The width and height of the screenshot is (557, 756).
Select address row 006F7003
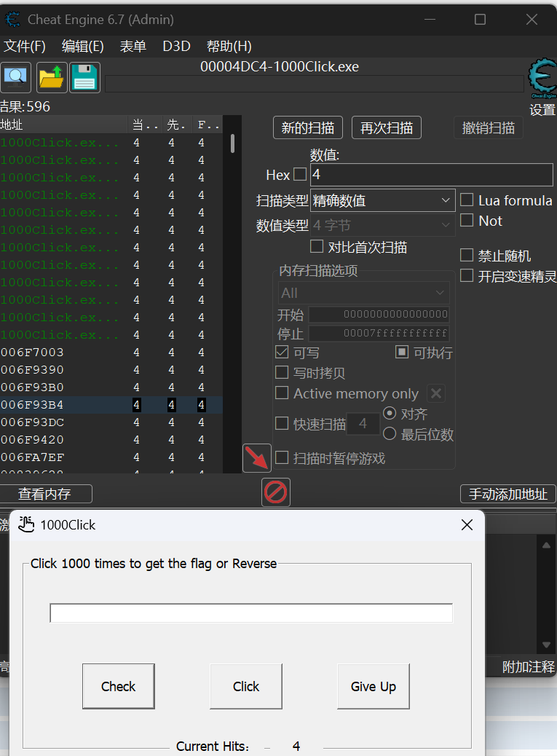111,353
